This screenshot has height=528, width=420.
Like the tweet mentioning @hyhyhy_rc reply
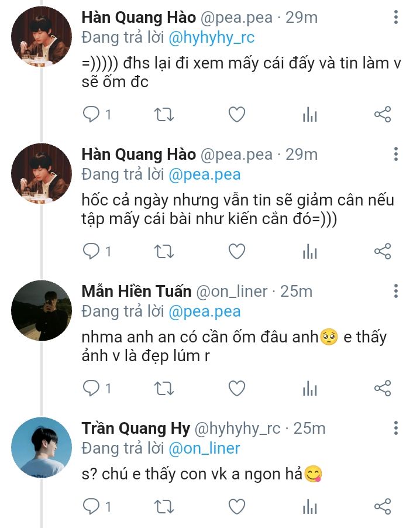(x=236, y=114)
